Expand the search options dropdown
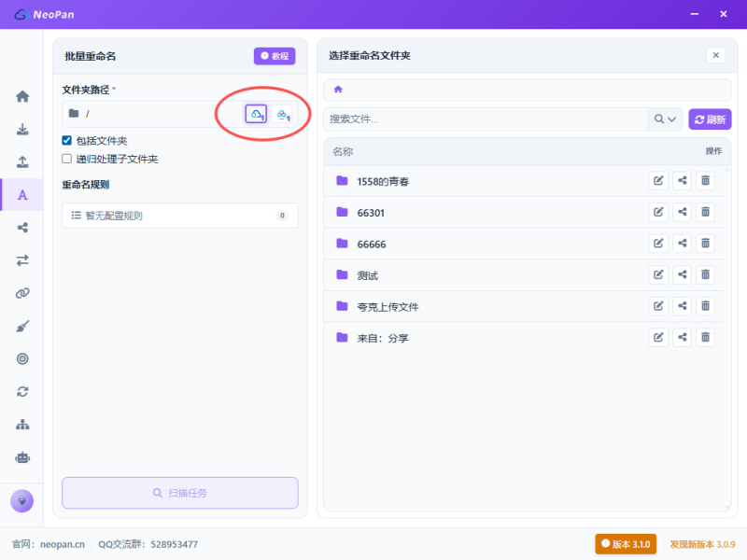The width and height of the screenshot is (747, 560). [x=666, y=119]
